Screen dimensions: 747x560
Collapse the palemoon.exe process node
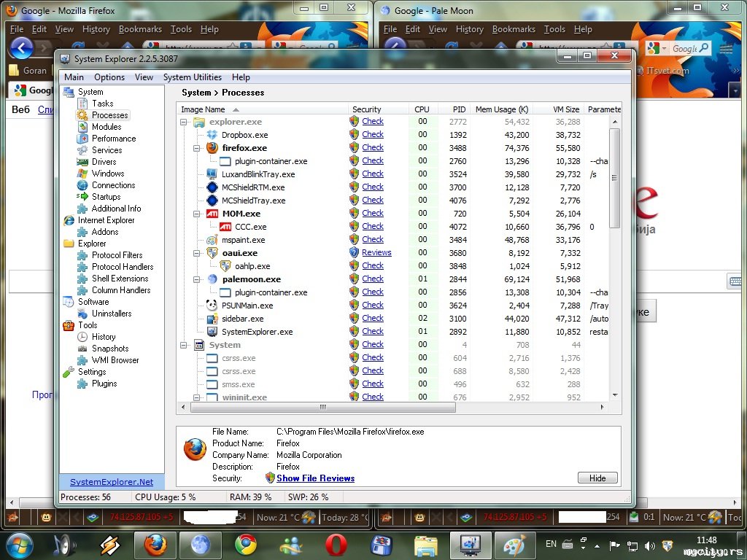coord(196,280)
